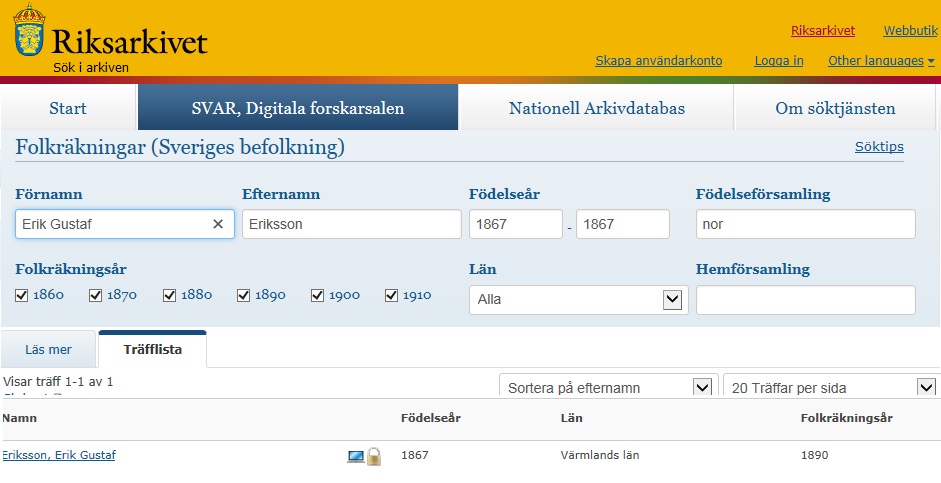Switch to the Nationell Arkivdatabas tab

tap(596, 108)
